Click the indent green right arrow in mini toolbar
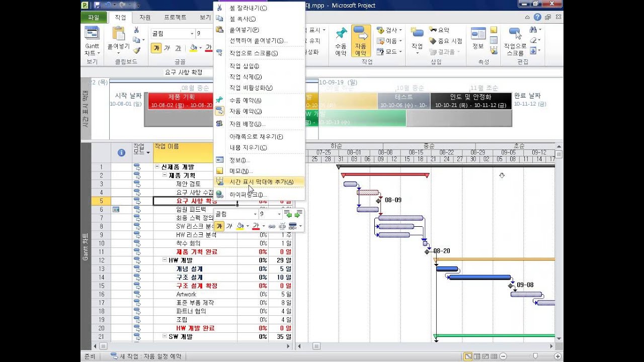Image resolution: width=644 pixels, height=362 pixels. coord(298,214)
